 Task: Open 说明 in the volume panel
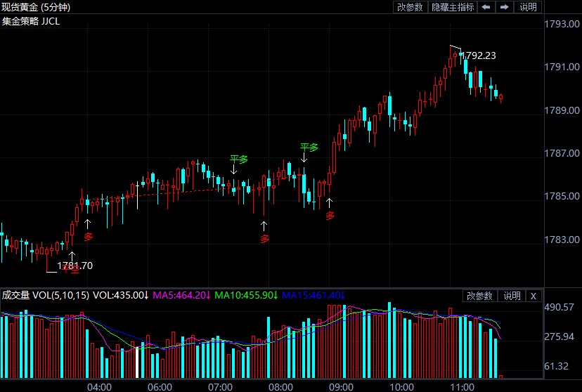pos(512,296)
